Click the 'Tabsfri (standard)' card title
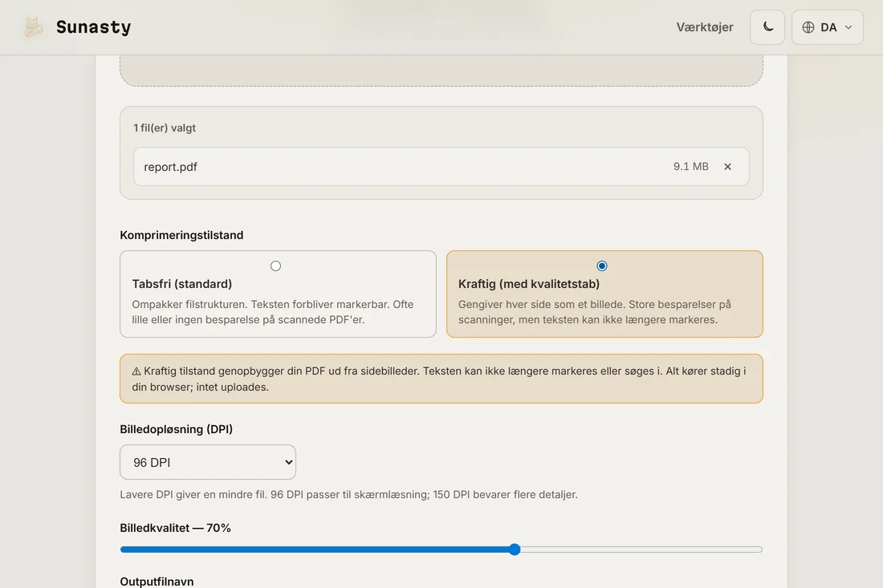883x588 pixels. pyautogui.click(x=182, y=284)
